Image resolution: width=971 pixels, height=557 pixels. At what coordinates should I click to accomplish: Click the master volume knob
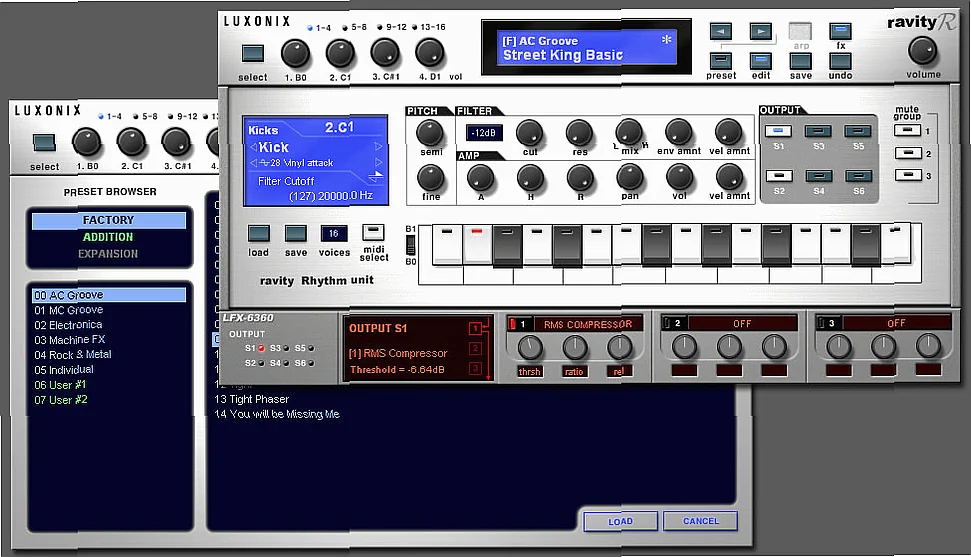(x=923, y=51)
